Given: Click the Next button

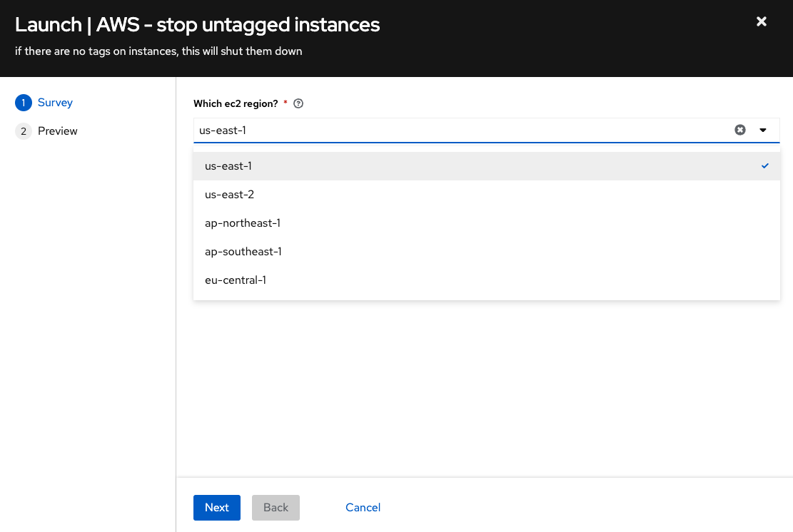Looking at the screenshot, I should [x=217, y=507].
